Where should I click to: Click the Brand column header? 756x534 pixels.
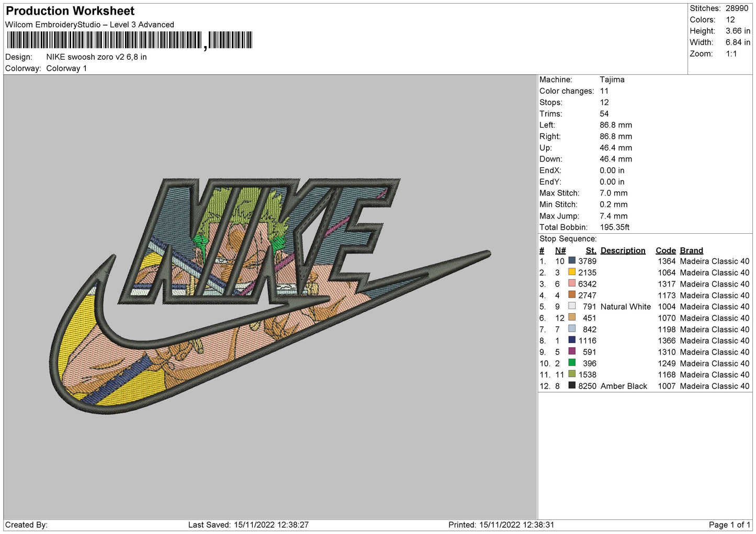tap(691, 251)
